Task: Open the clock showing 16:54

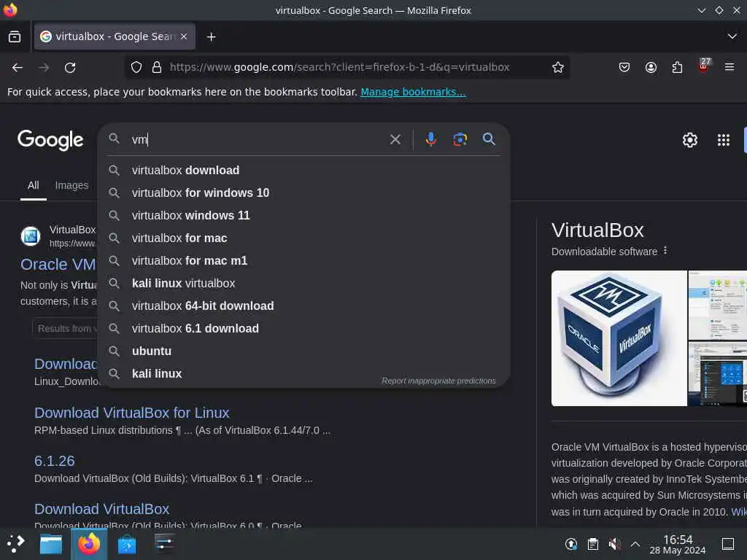Action: tap(678, 544)
